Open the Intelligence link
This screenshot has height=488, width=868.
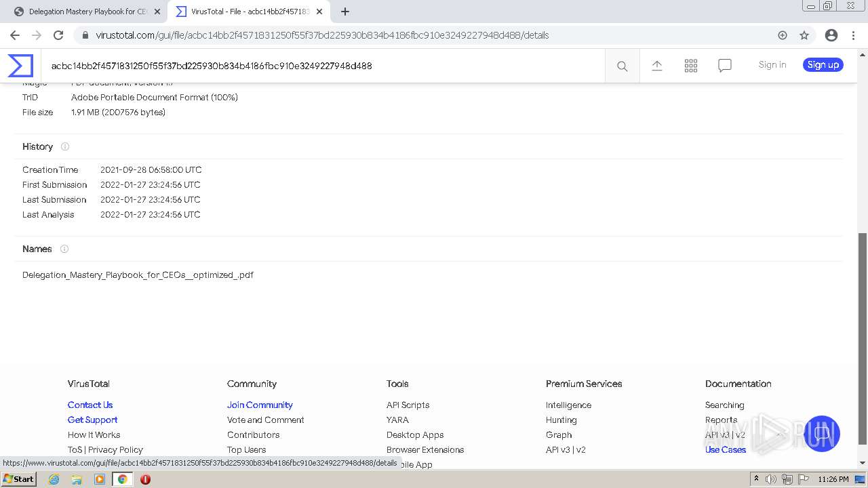tap(569, 405)
